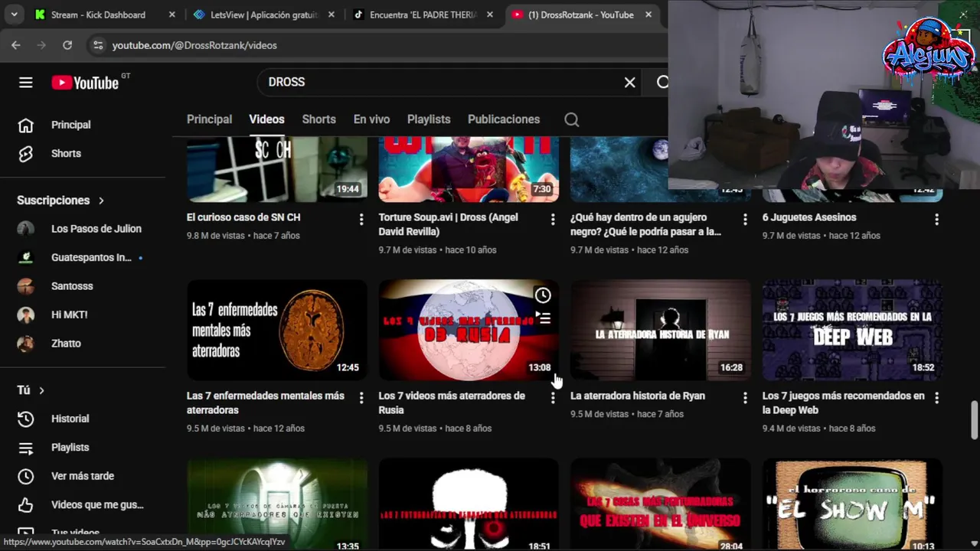Open the Publicaciones tab
Viewport: 980px width, 551px height.
[x=504, y=119]
